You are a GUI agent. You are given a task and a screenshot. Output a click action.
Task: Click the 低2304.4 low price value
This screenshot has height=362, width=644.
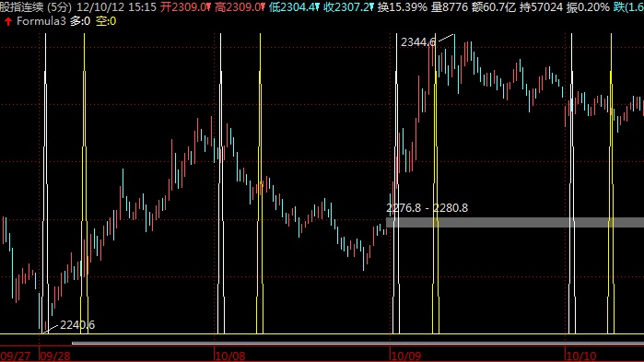tap(295, 7)
